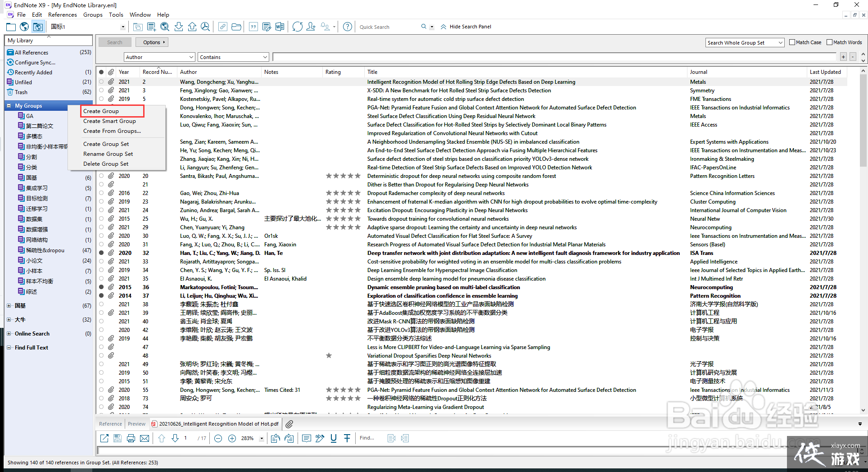The image size is (868, 472).
Task: Click the Print PDF icon
Action: pyautogui.click(x=131, y=438)
